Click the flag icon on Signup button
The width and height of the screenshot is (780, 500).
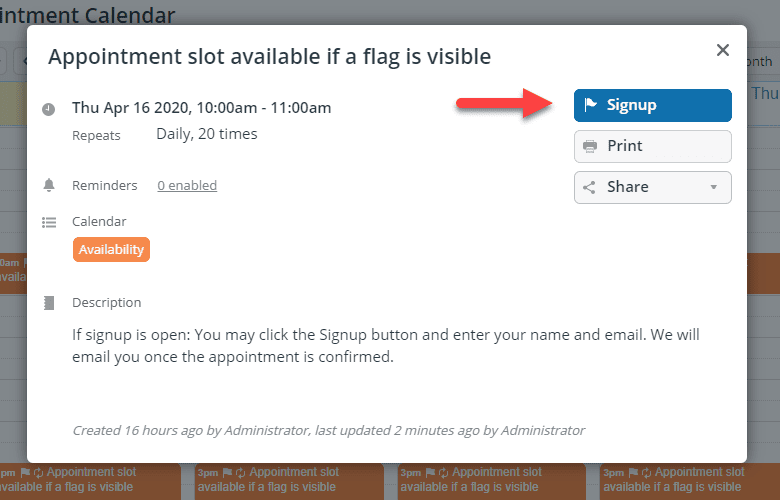590,105
